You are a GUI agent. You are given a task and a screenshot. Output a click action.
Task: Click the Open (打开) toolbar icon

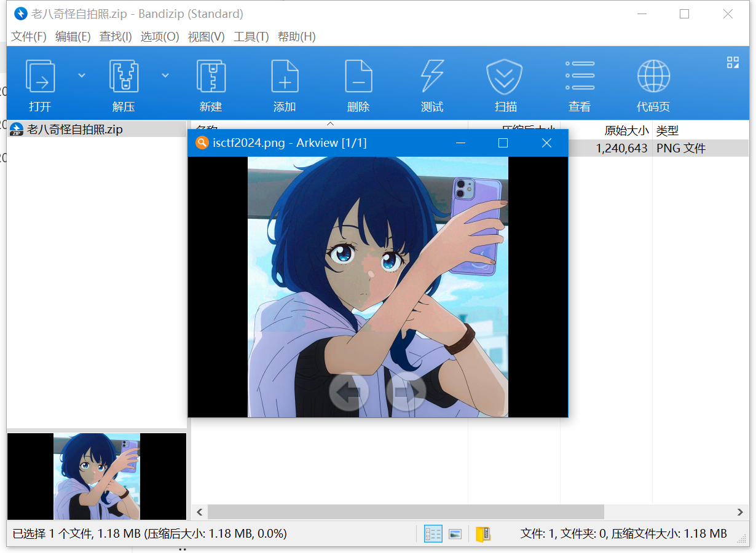40,76
